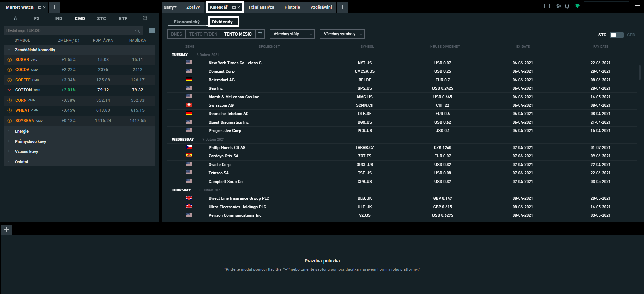
Task: Select the SUGAR symbol name
Action: 22,60
